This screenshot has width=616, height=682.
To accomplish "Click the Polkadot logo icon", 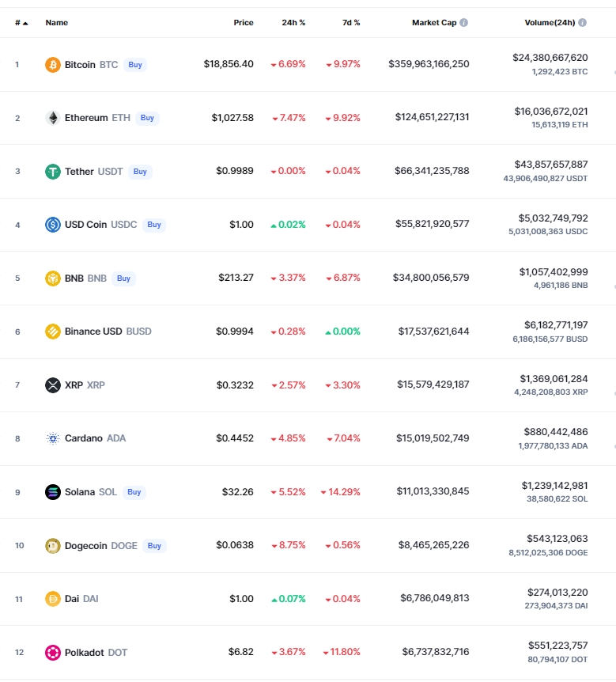I will [53, 653].
